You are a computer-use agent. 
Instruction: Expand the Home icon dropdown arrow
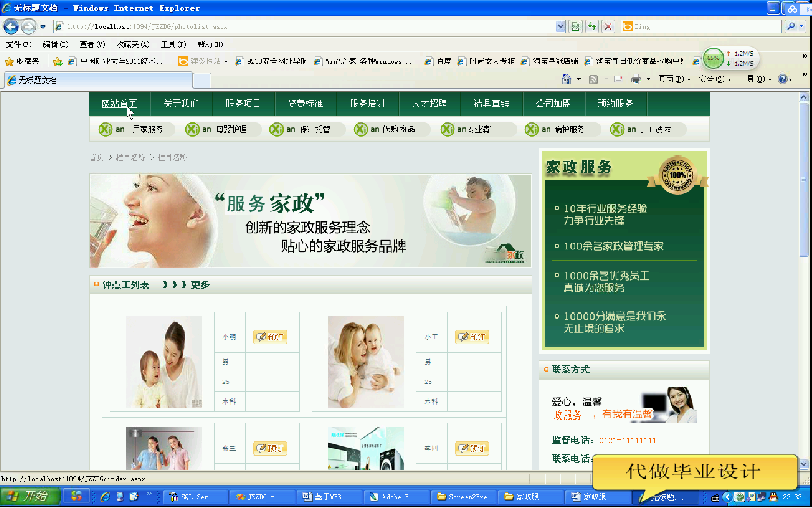[579, 79]
